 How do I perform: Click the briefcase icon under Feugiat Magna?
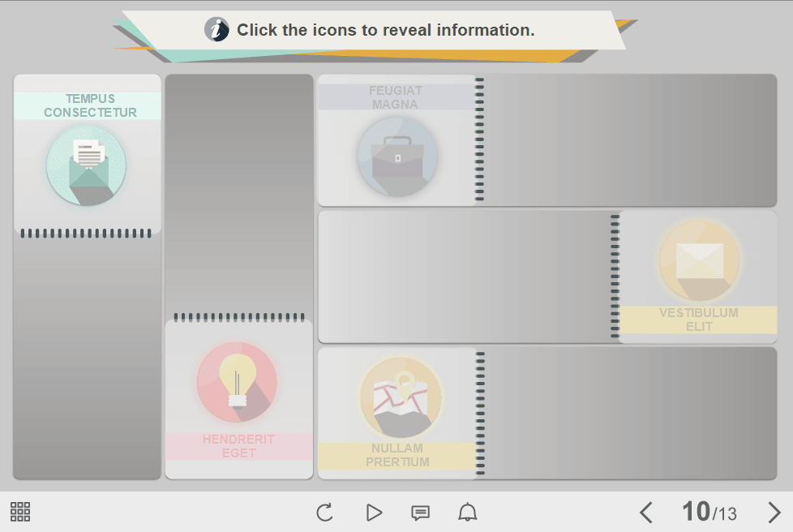click(397, 157)
